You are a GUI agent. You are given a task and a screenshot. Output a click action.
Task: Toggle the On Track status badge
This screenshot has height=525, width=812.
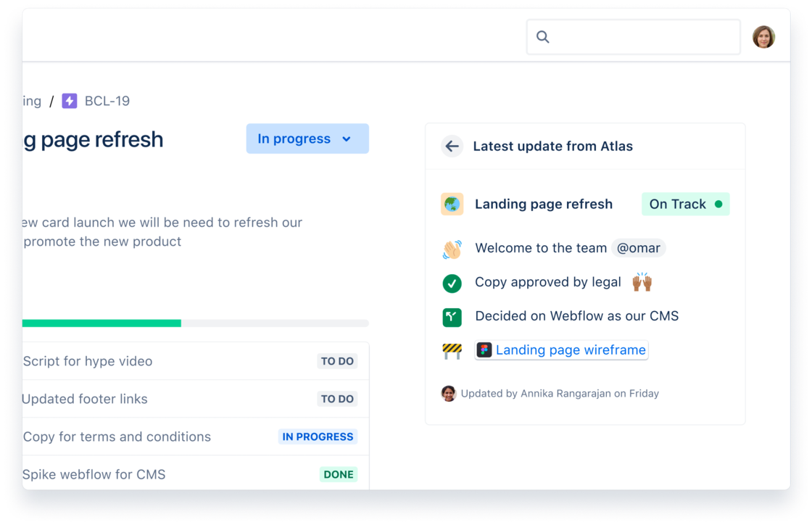(685, 204)
